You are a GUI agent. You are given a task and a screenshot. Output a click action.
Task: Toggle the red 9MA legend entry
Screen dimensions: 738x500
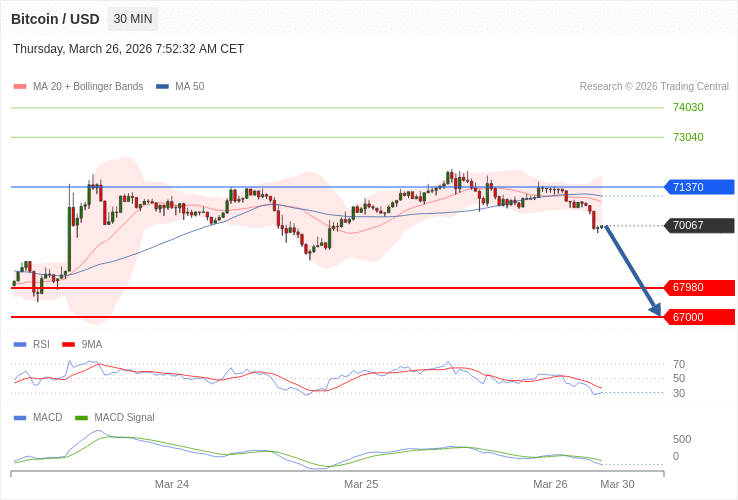(83, 344)
